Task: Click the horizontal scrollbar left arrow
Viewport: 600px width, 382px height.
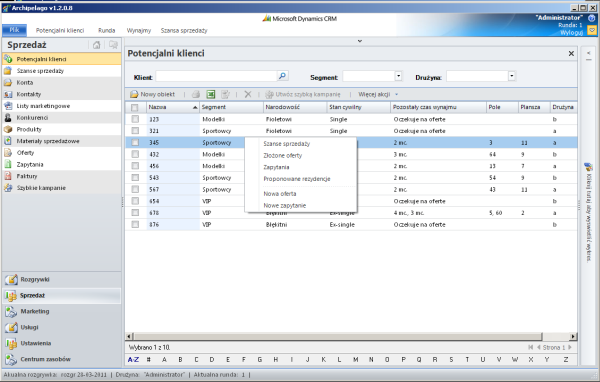Action: pos(129,336)
